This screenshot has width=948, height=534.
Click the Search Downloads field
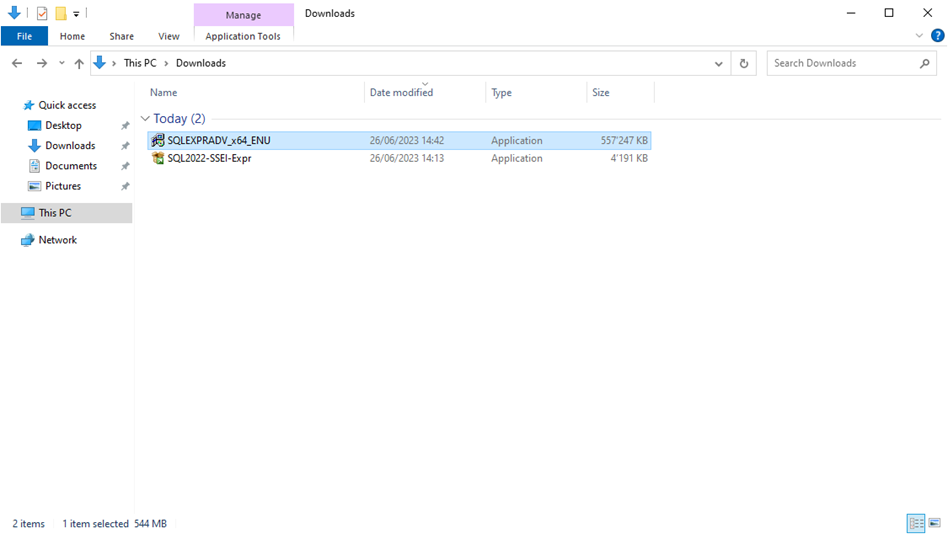coord(851,63)
